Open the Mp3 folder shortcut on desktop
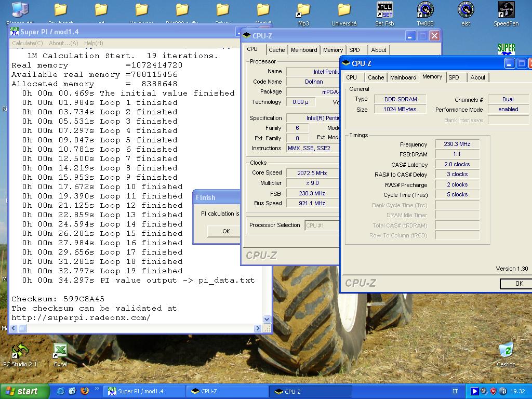 coord(303,14)
